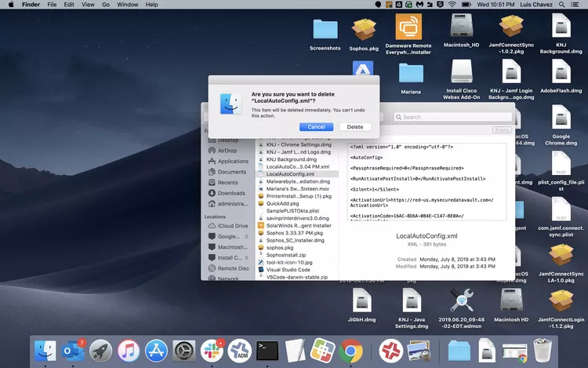The image size is (588, 368).
Task: Click the battery icon in menu bar
Action: (x=466, y=5)
